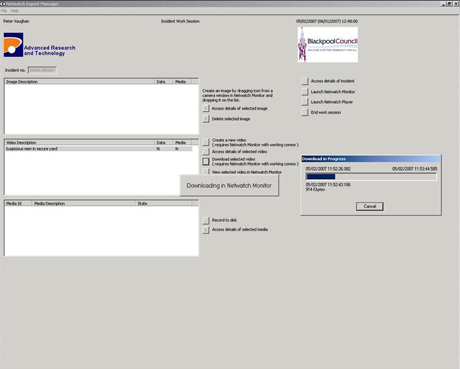Click the 05/02/2007 11:52:26 start timestamp

pos(328,169)
